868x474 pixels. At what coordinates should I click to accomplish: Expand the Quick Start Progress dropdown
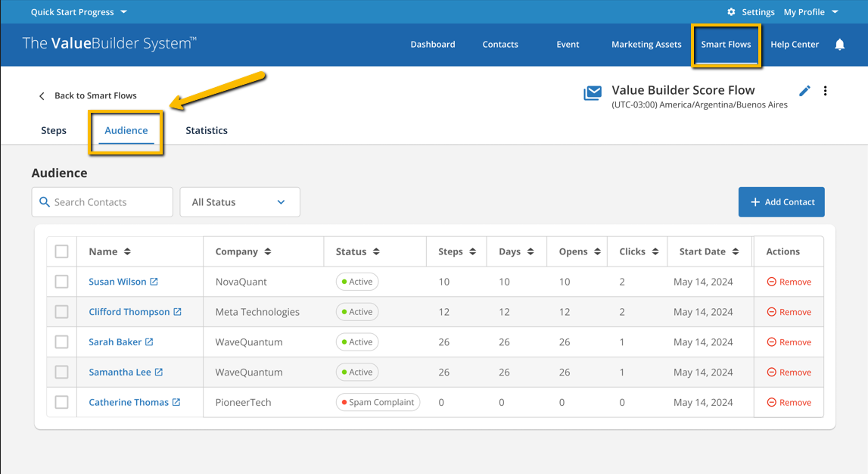click(x=79, y=11)
